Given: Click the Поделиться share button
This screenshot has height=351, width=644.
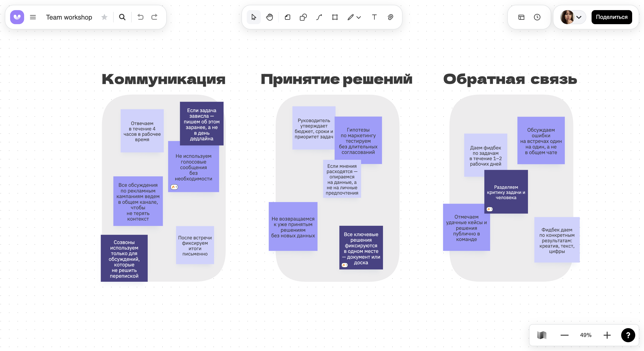Looking at the screenshot, I should (x=612, y=17).
